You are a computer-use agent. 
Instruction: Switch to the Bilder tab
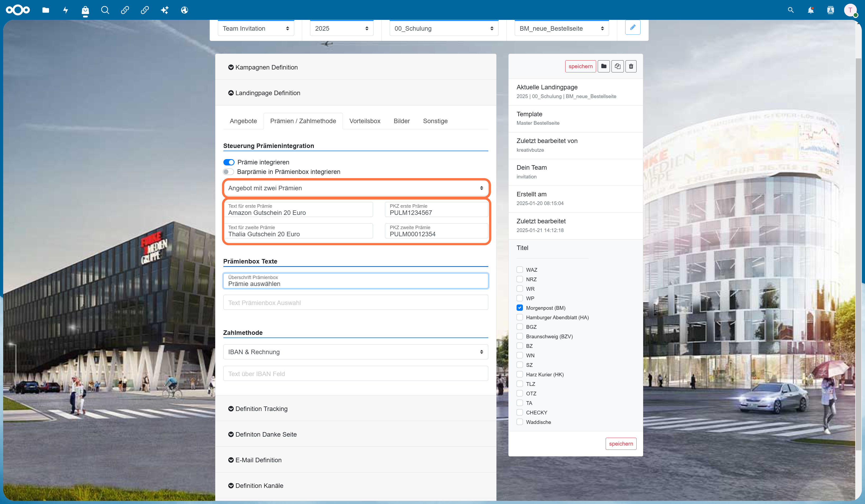(402, 121)
